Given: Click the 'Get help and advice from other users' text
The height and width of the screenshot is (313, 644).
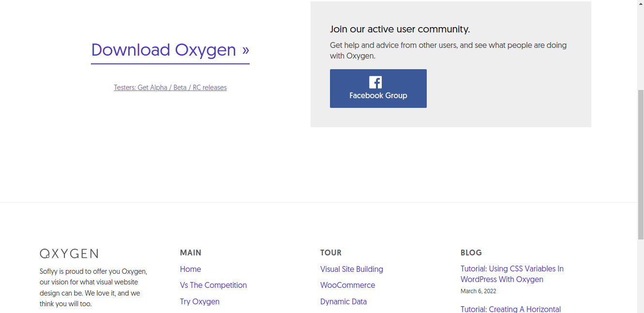Looking at the screenshot, I should (448, 50).
